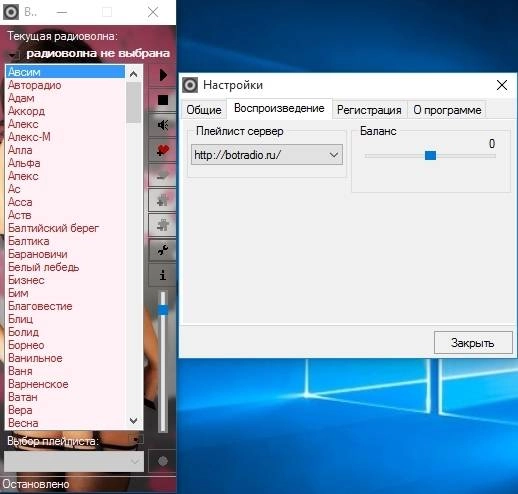Click the small arrow beside 'радиоволна не выбрана'
Screen dimensions: 518x494
[13, 55]
